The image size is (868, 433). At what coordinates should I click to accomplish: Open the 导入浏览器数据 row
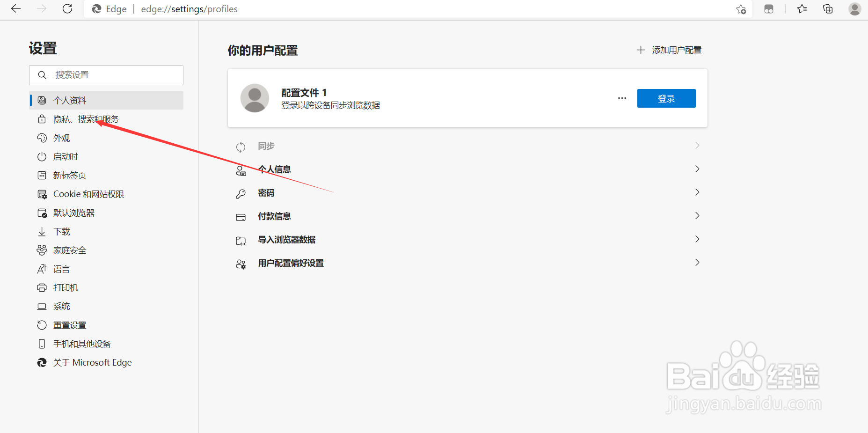coord(467,240)
